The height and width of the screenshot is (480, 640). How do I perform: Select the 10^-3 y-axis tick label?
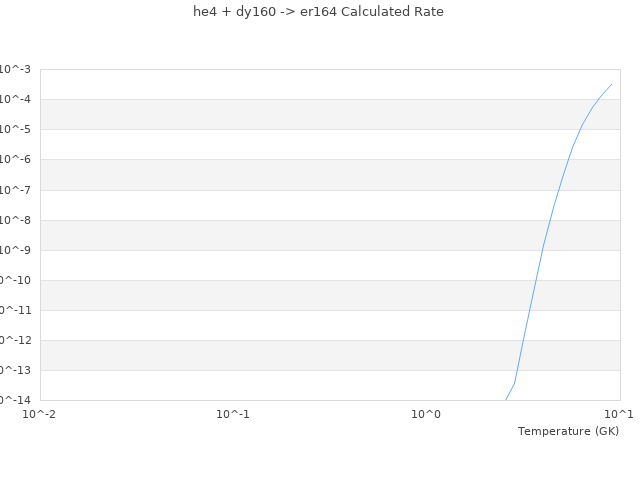pyautogui.click(x=15, y=69)
